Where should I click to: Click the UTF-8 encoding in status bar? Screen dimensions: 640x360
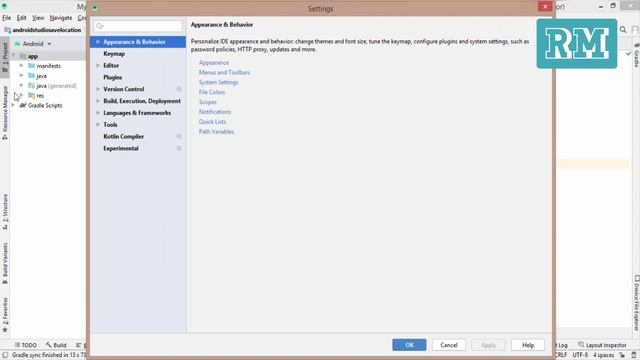(580, 355)
